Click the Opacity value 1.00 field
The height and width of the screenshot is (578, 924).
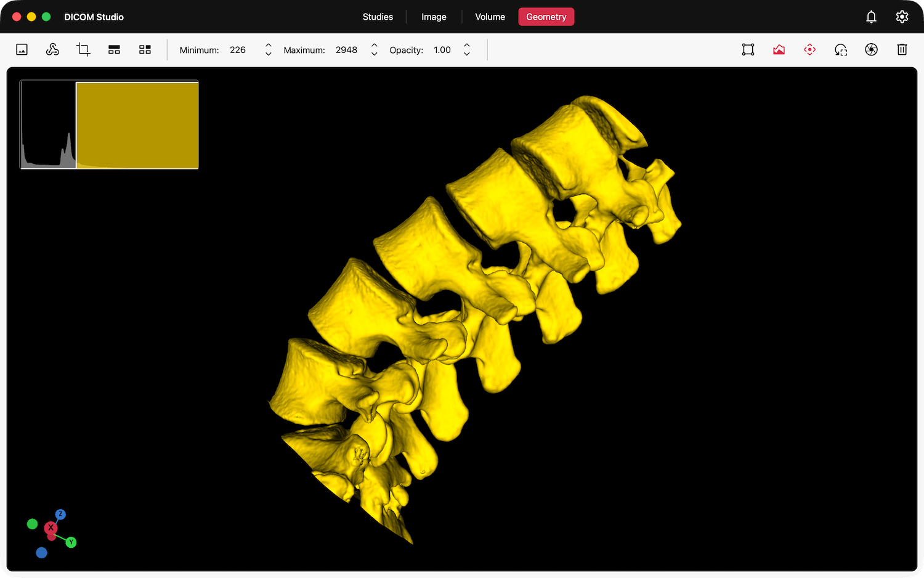(442, 50)
